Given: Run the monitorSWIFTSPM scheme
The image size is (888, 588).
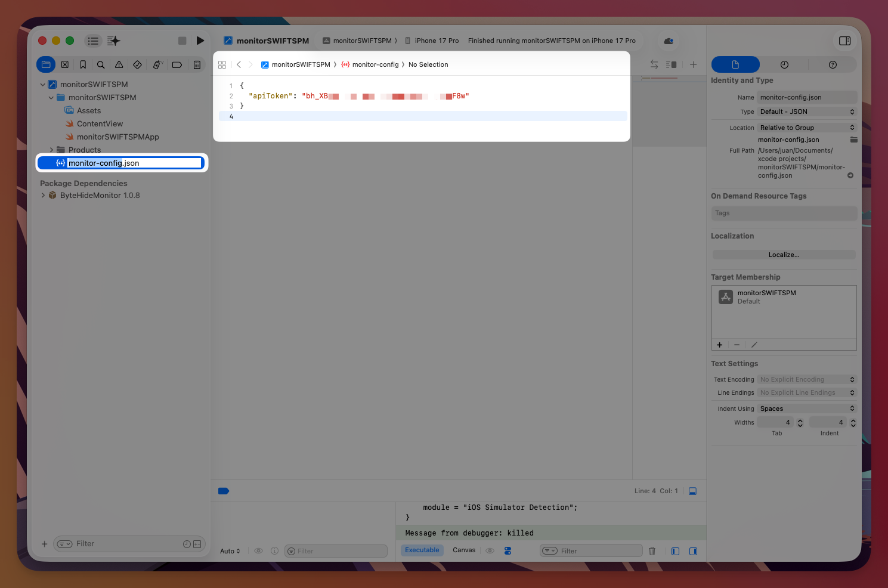Looking at the screenshot, I should coord(200,41).
